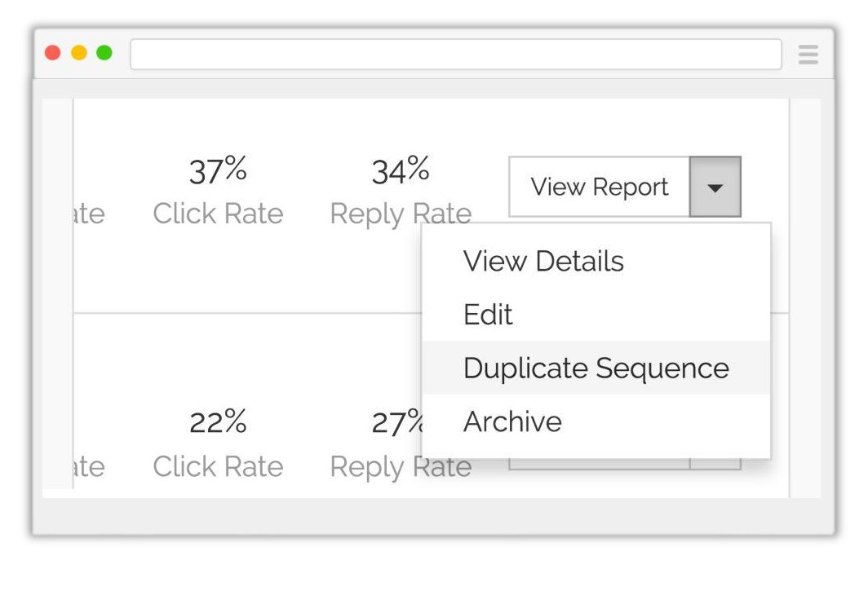Select View Details from the dropdown menu

click(543, 261)
